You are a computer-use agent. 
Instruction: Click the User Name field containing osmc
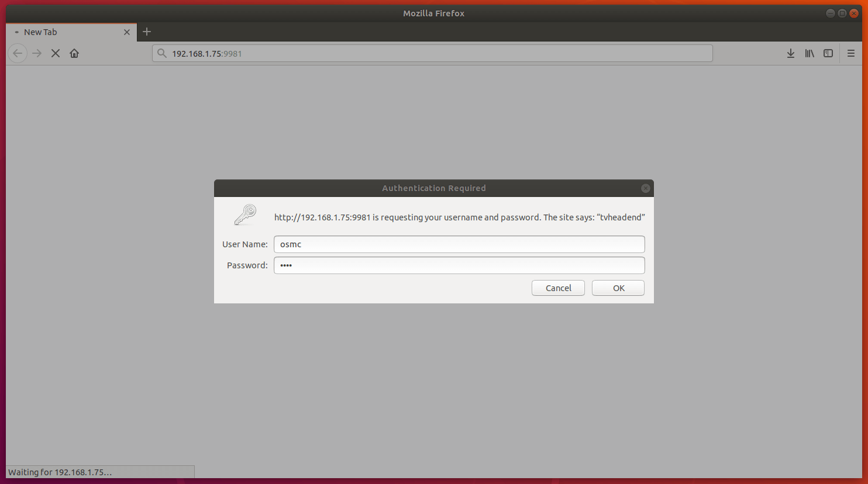[x=459, y=244]
